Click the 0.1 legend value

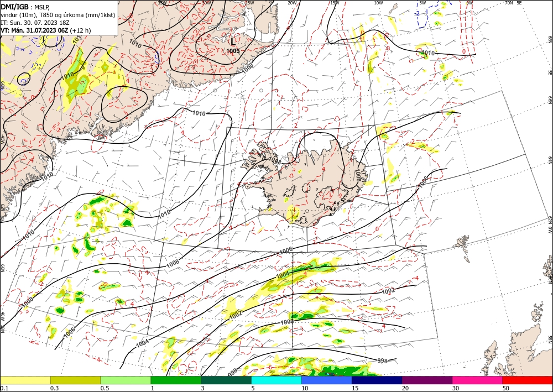[x=4, y=388]
